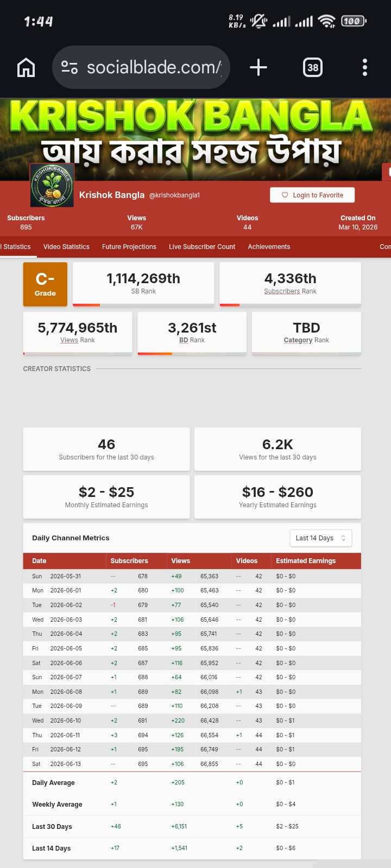391x868 pixels.
Task: Click the +220 views change value
Action: (178, 720)
